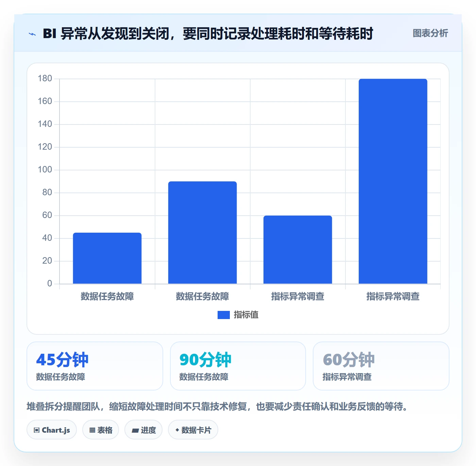Click the 180 tick on the y-axis
The image size is (476, 466).
click(45, 79)
